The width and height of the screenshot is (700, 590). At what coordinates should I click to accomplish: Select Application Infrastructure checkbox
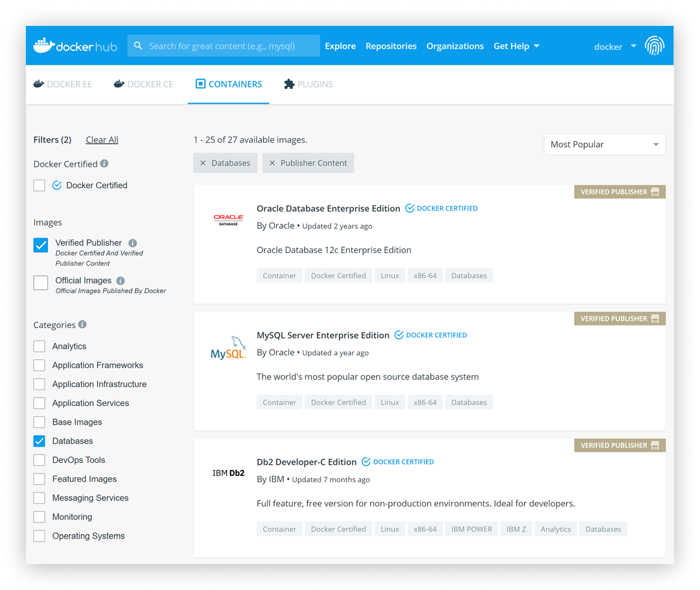click(40, 384)
